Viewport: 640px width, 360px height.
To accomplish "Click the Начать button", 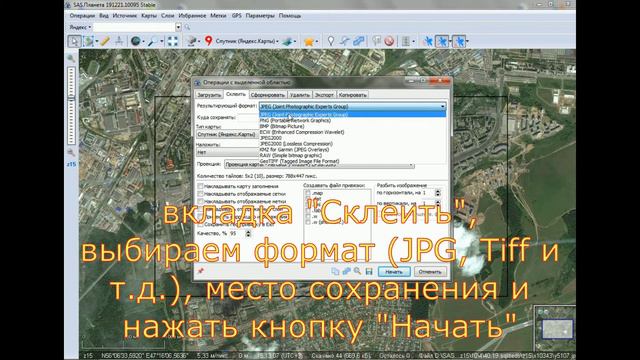I will (394, 271).
